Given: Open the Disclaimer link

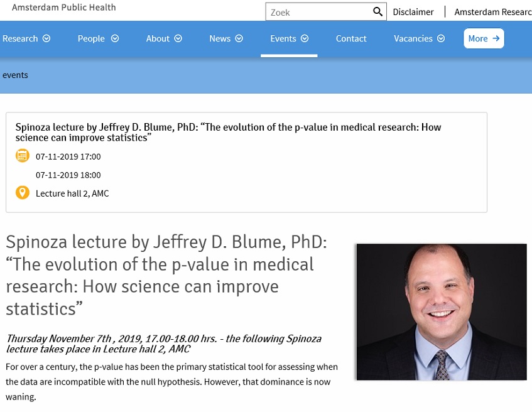Looking at the screenshot, I should [413, 12].
